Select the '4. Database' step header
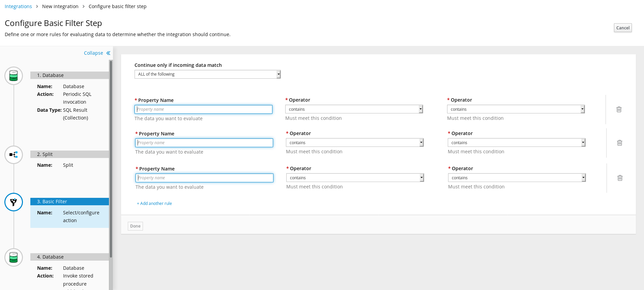The image size is (644, 290). click(x=69, y=257)
